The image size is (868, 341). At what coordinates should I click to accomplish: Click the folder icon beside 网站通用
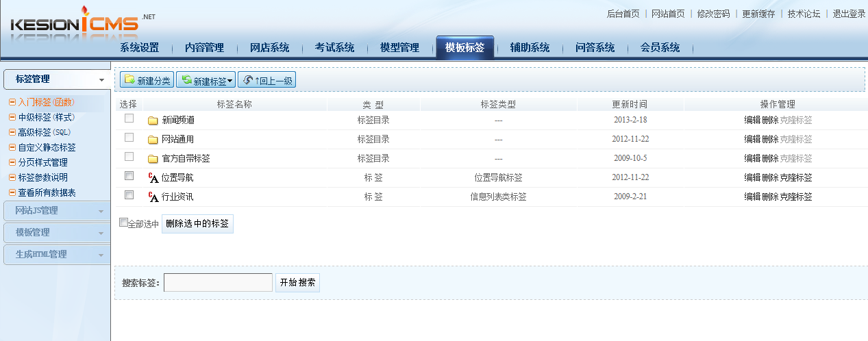(x=153, y=140)
